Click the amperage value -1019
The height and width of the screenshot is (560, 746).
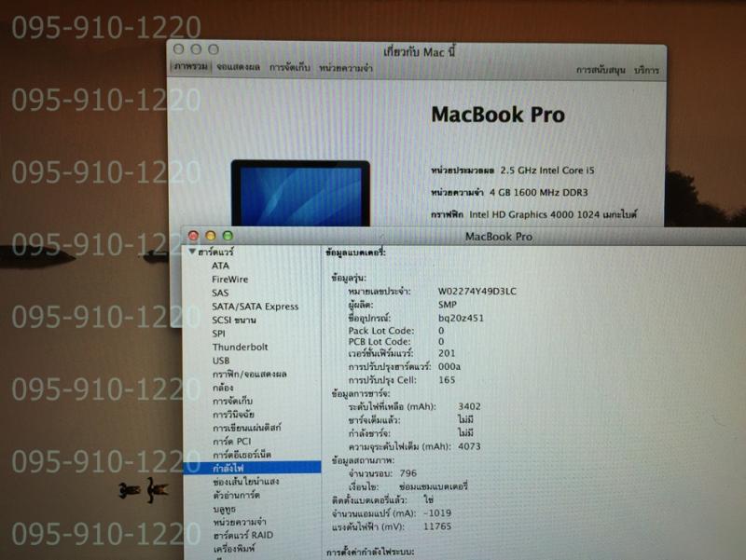click(437, 512)
